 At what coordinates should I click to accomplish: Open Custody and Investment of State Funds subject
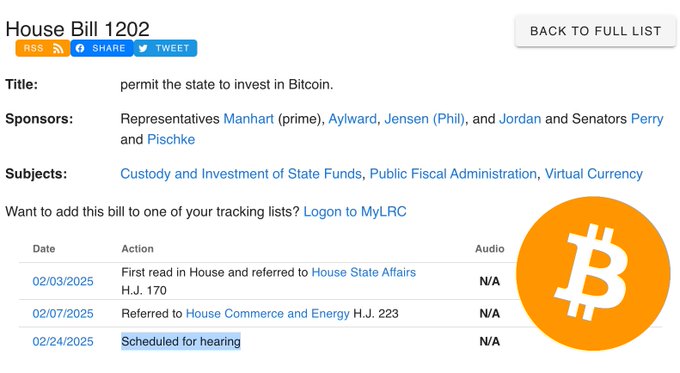[241, 174]
